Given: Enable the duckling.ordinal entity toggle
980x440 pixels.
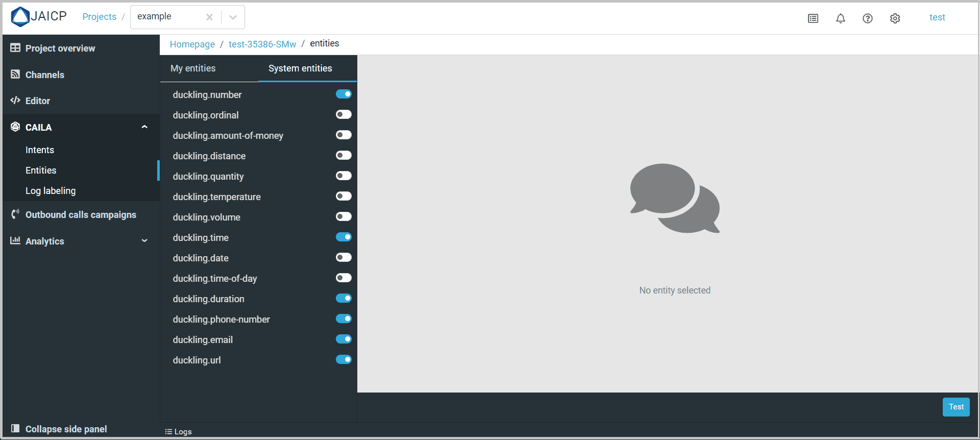Looking at the screenshot, I should [x=344, y=115].
